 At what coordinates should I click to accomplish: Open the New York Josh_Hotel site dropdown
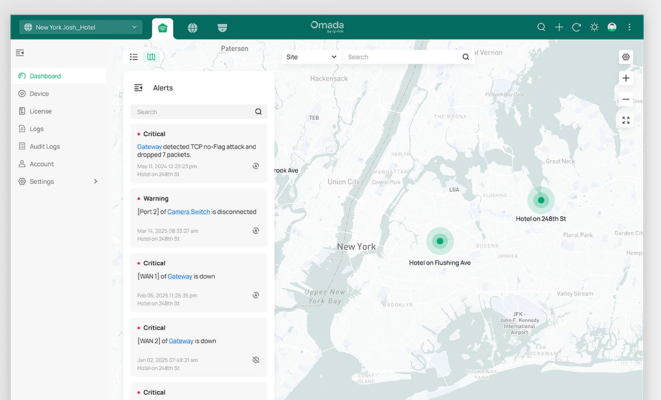click(x=80, y=28)
